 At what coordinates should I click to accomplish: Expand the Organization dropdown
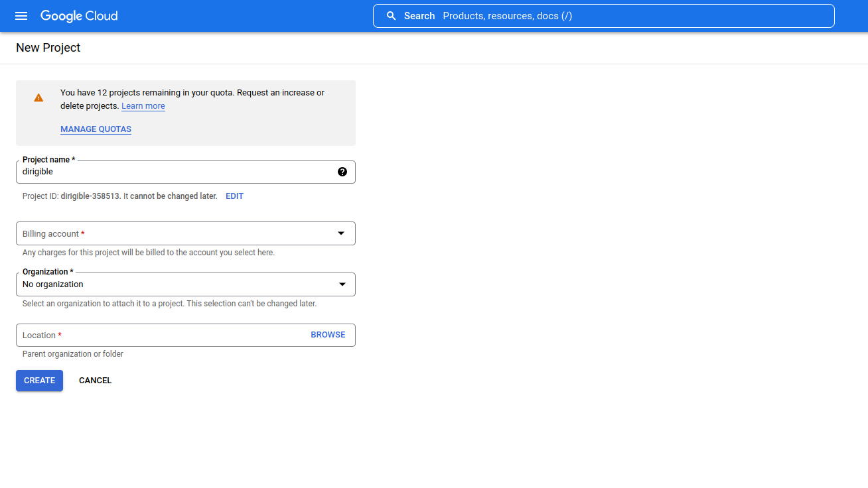pos(185,284)
